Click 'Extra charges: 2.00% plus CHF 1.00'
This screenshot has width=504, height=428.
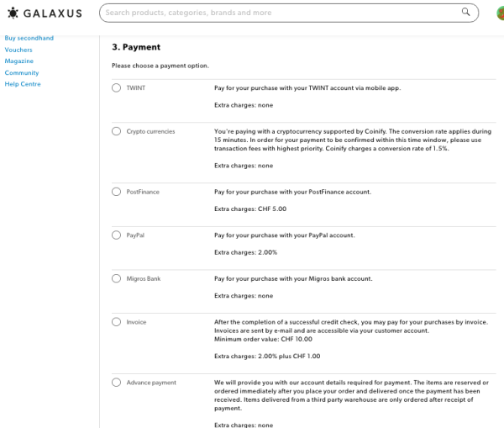(x=267, y=357)
